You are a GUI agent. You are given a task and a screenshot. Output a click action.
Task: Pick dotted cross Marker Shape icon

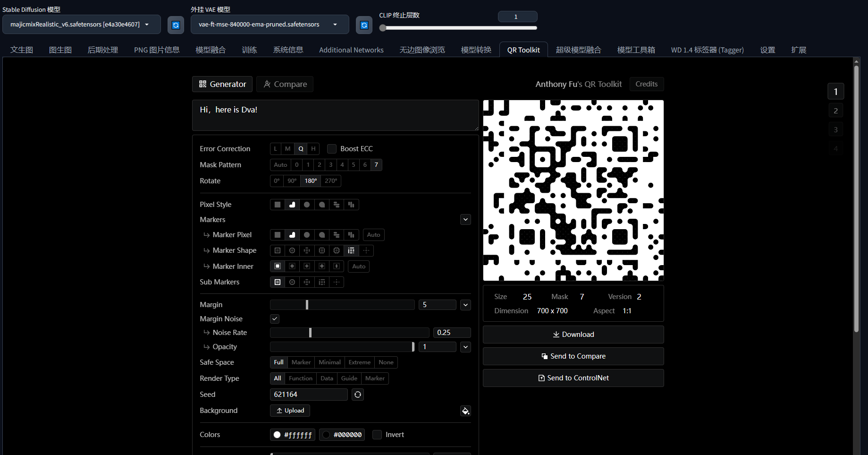click(366, 250)
